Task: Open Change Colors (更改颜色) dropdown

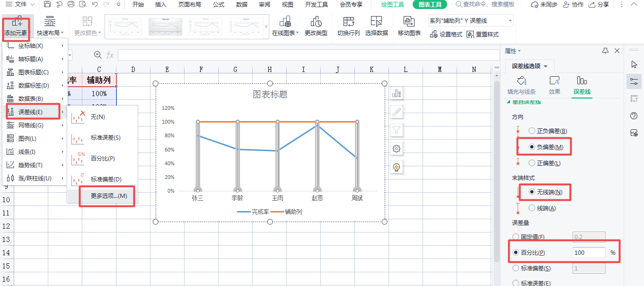Action: tap(88, 27)
